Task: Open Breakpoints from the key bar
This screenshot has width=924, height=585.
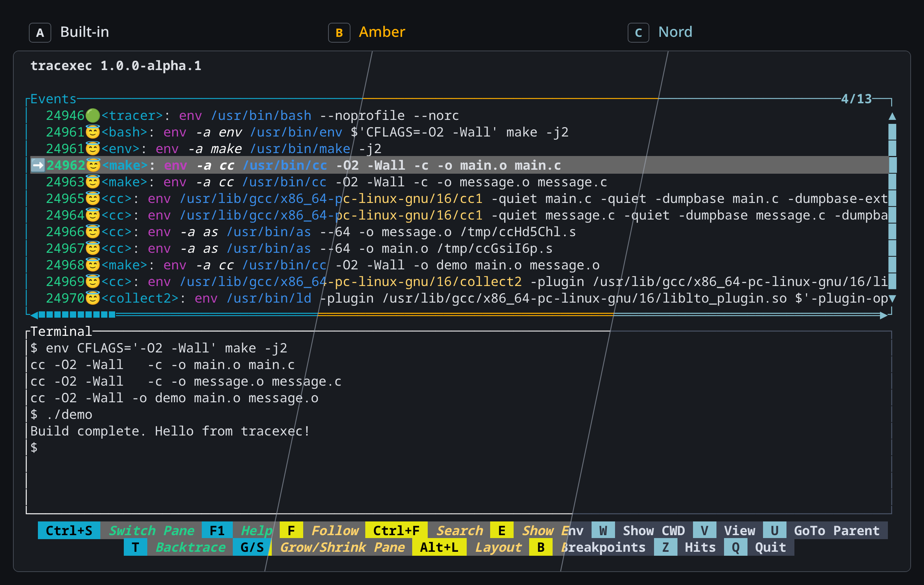Action: 603,547
